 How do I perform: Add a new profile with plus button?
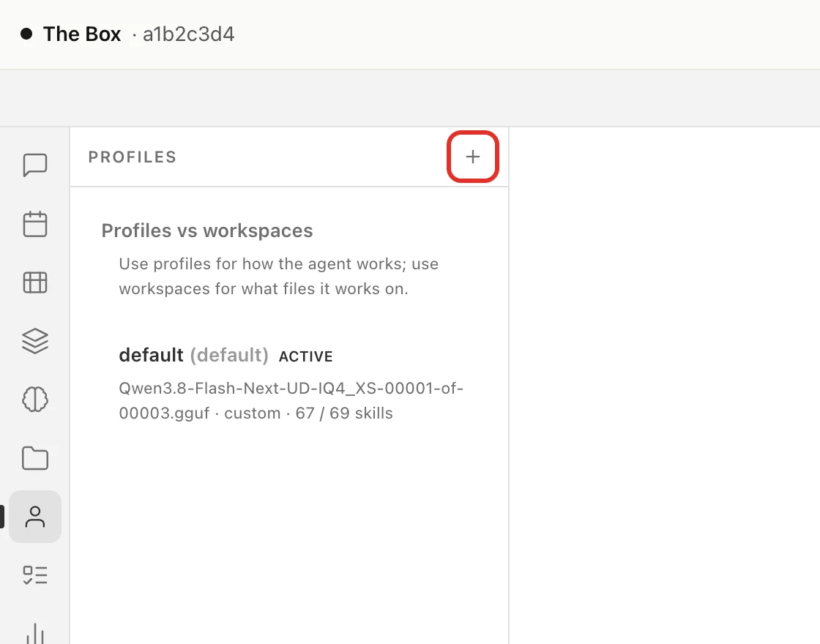point(473,157)
